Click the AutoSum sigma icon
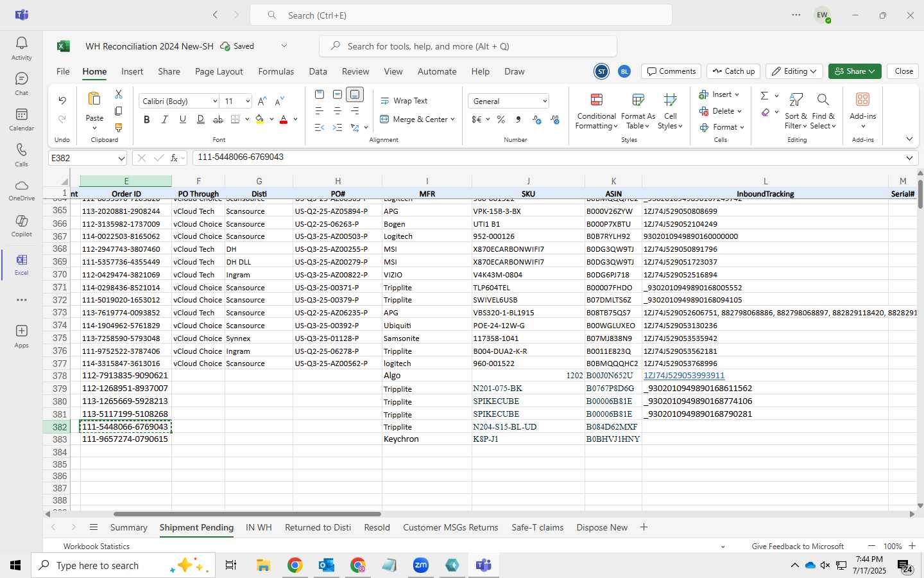This screenshot has height=578, width=924. [x=764, y=96]
